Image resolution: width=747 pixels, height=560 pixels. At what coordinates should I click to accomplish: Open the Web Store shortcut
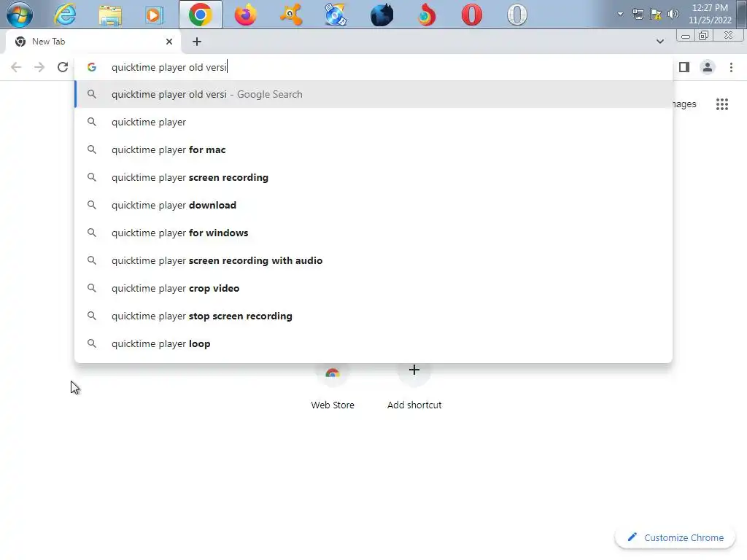(x=333, y=386)
